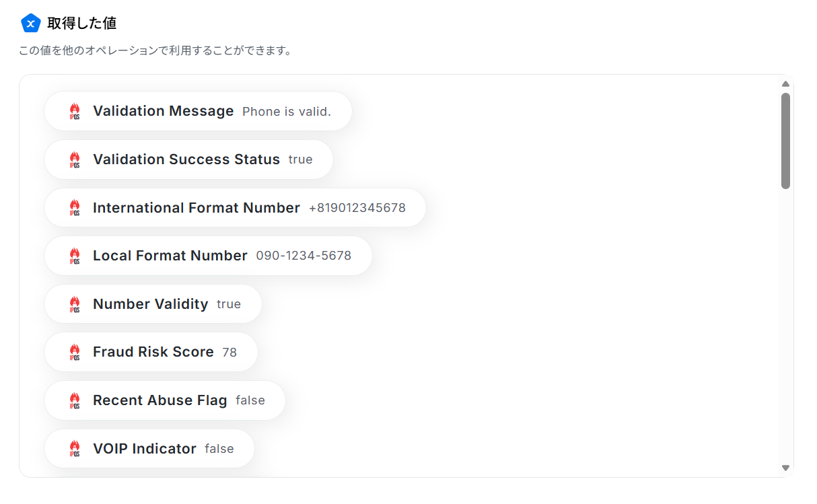Click the IPQS icon next to Number Validity
This screenshot has height=504, width=817.
tap(75, 304)
